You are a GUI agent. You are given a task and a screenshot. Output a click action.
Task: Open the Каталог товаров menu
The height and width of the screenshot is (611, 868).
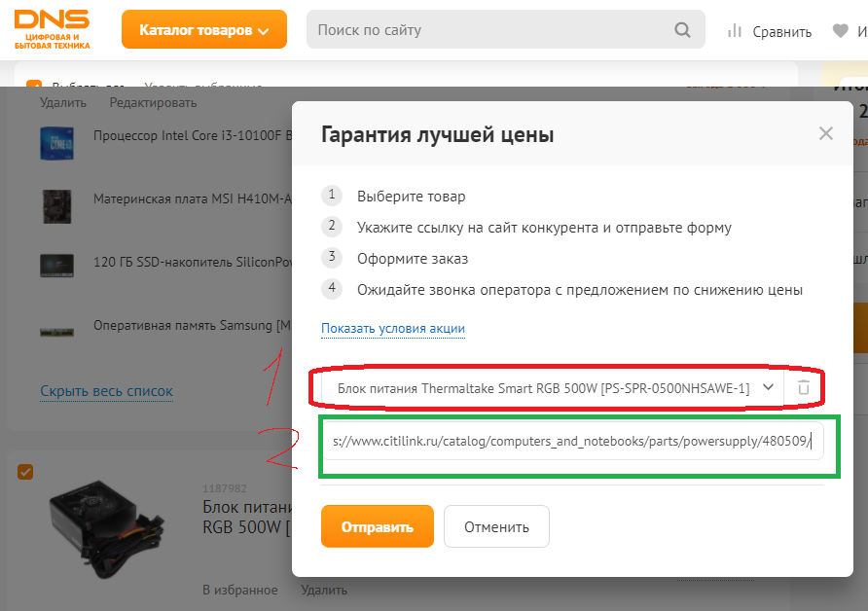204,29
